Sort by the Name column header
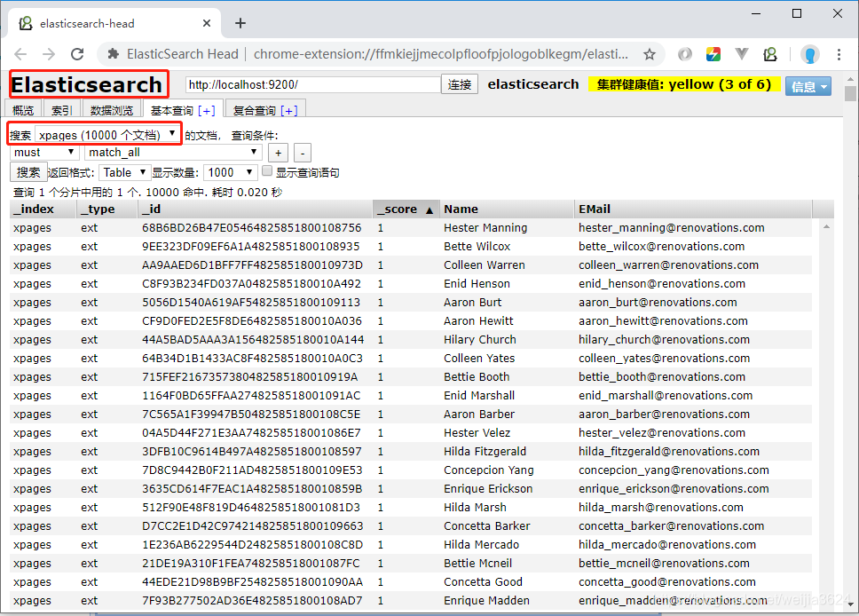 tap(507, 209)
